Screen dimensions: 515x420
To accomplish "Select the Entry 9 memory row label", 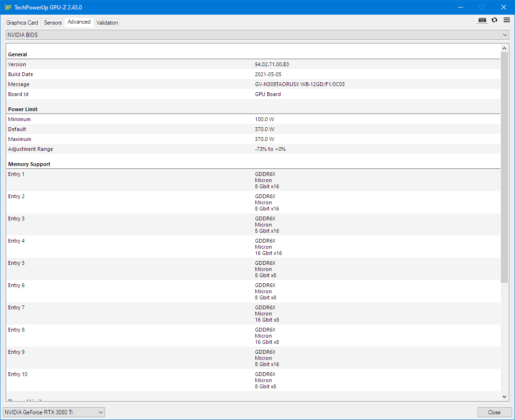I will point(17,352).
